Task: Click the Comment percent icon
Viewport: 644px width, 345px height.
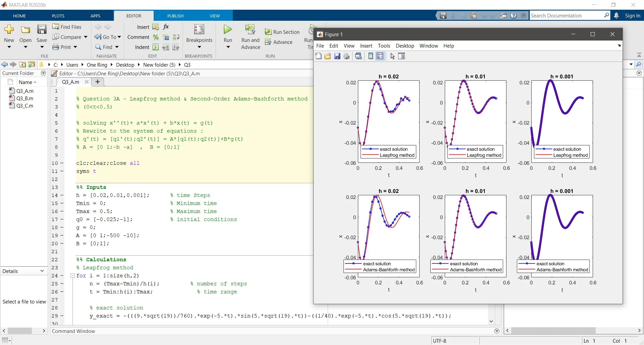Action: [x=156, y=37]
